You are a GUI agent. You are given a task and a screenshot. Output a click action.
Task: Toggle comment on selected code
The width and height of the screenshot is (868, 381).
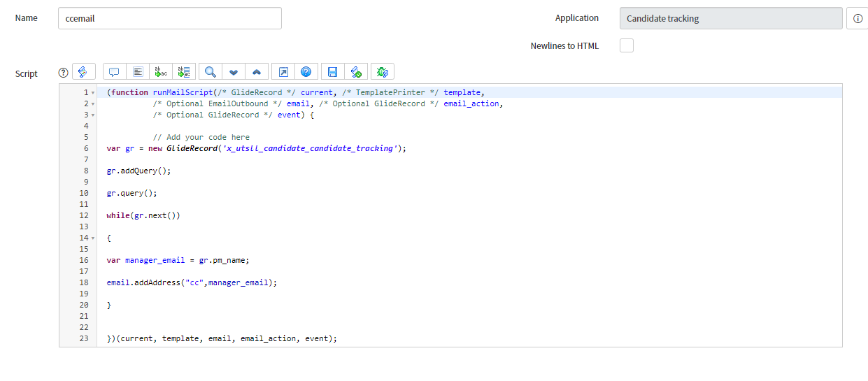pyautogui.click(x=115, y=71)
